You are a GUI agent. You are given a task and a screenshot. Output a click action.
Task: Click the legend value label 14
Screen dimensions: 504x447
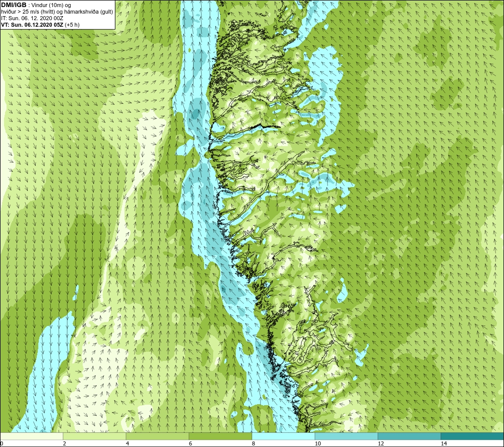point(444,444)
